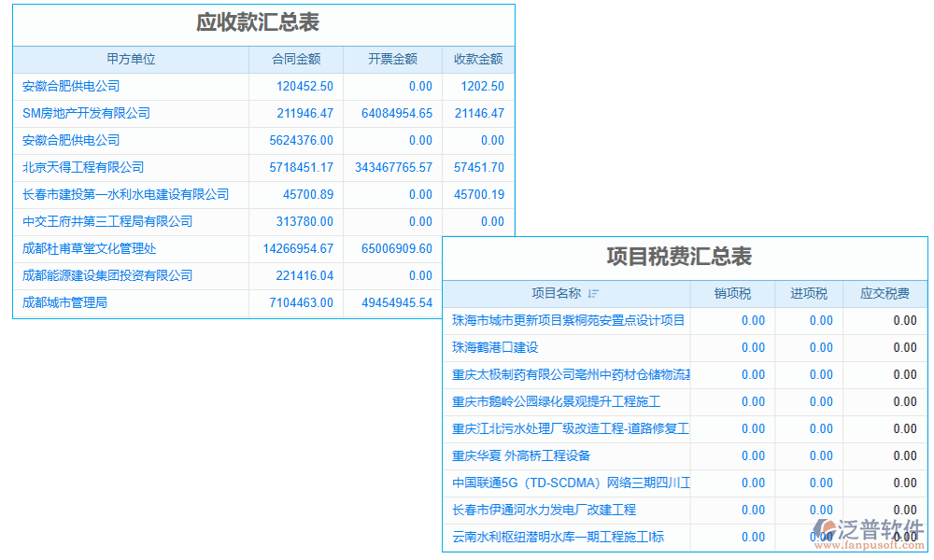Select the received amount 1202.50
Viewport: 934px width, 560px height.
pos(483,86)
